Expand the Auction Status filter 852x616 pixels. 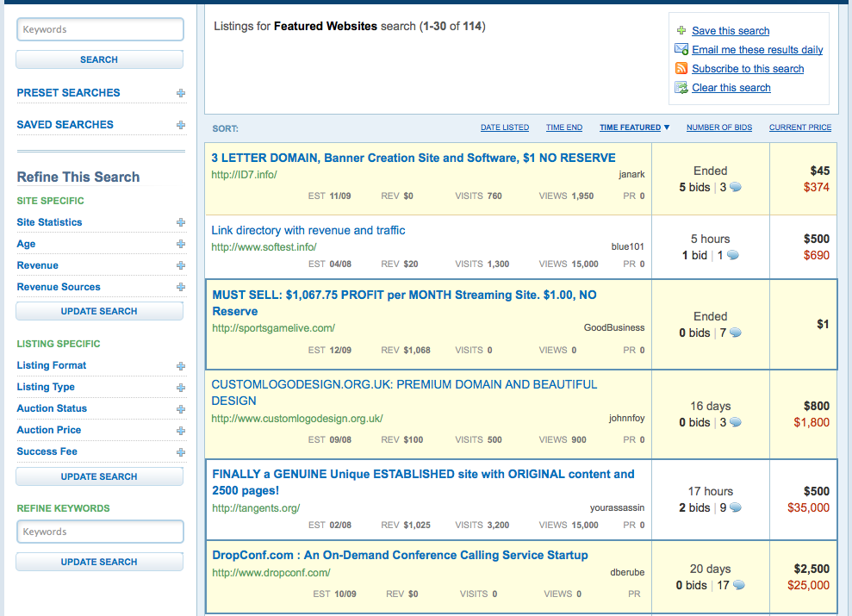[x=181, y=409]
